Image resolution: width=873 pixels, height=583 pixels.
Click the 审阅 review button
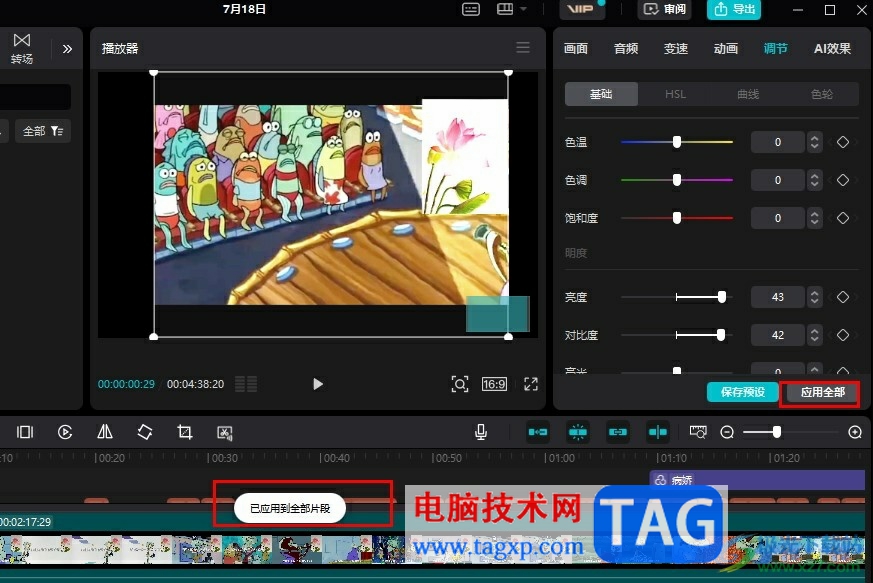665,9
